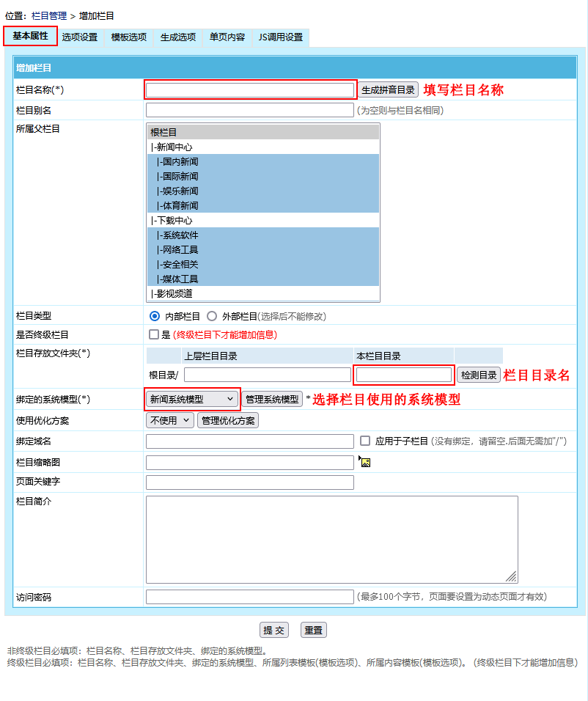
Task: Open the 单页内容 tab
Action: point(227,37)
